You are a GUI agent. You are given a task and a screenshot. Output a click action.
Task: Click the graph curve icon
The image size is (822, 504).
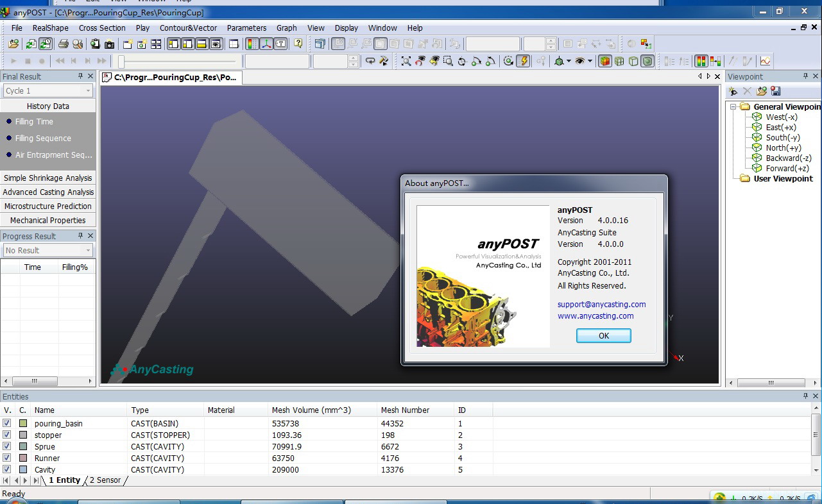765,61
